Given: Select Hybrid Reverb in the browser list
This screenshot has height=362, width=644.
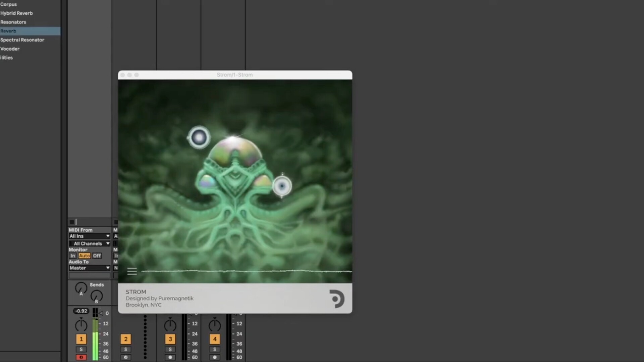Looking at the screenshot, I should tap(16, 13).
